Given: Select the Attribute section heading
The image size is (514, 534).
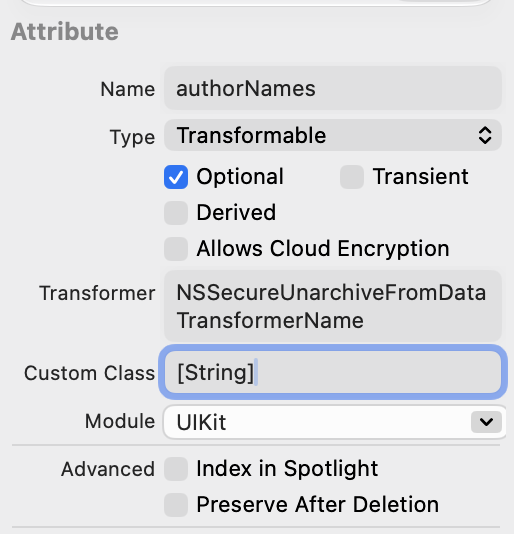Looking at the screenshot, I should [65, 32].
